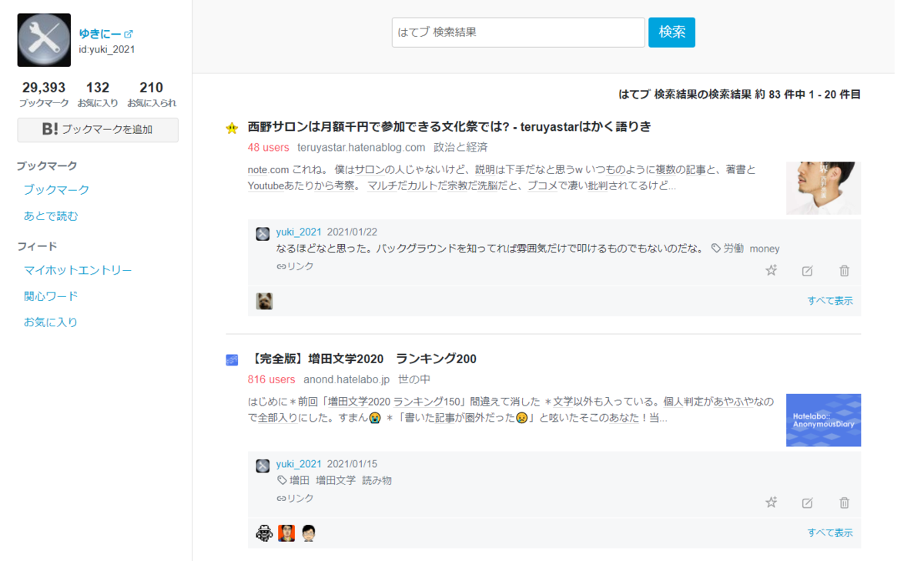Viewport: 924px width, 561px height.
Task: Click the orange avatar under the 増田文学 bookmark
Action: coord(286,533)
